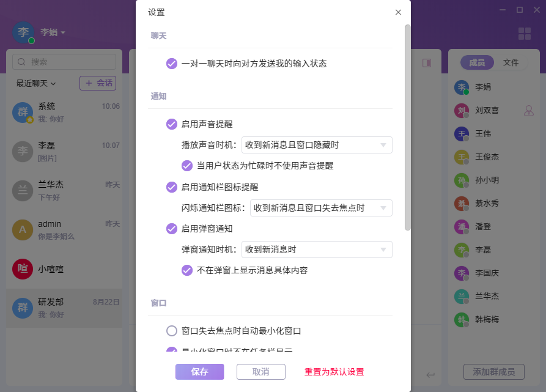546x392 pixels.
Task: Click the 保存 button
Action: [199, 372]
